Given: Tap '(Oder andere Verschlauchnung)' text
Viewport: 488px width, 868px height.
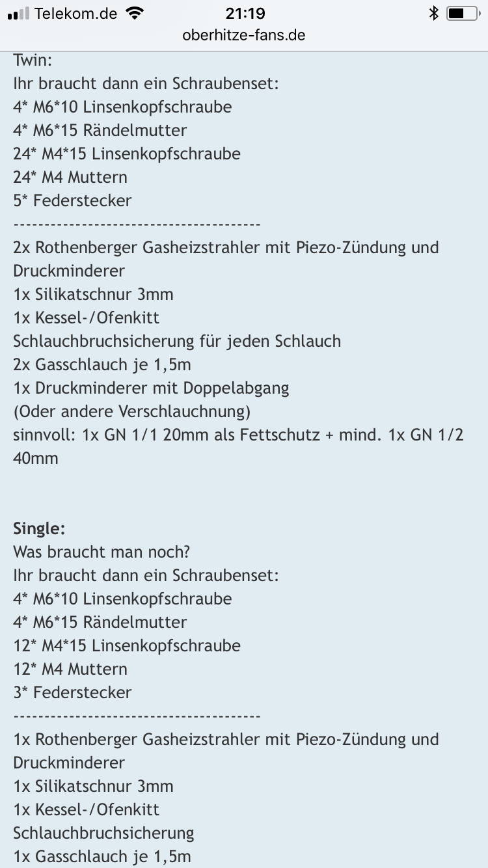Looking at the screenshot, I should (132, 412).
